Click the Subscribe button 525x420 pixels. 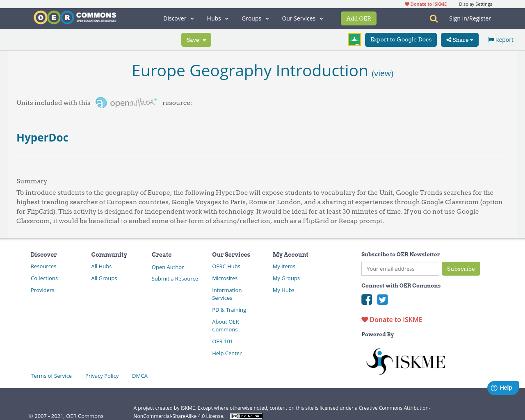461,269
